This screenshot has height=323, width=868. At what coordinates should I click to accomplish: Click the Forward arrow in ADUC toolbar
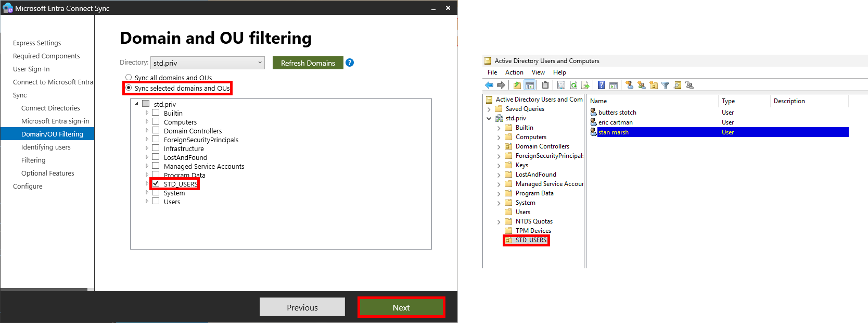(501, 85)
